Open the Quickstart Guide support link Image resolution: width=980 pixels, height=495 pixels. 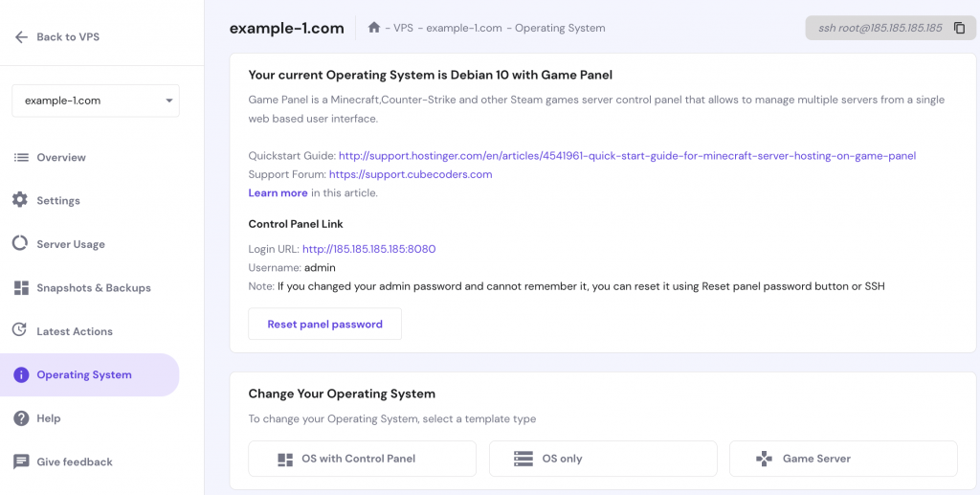pos(627,156)
